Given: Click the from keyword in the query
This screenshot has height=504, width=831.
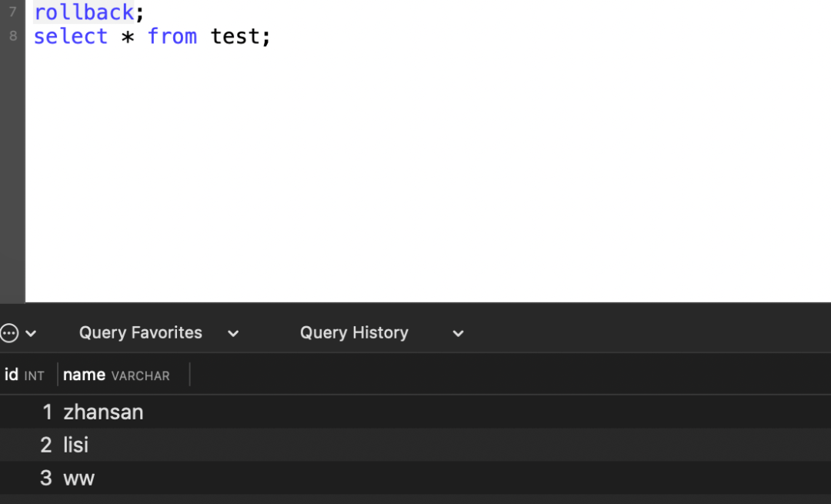Looking at the screenshot, I should (x=172, y=36).
